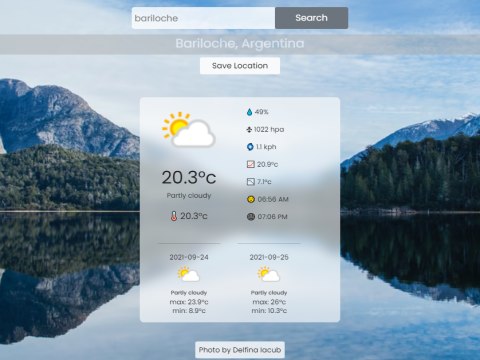
Task: Open the Photo by Delfina Iacub credit link
Action: (x=240, y=350)
